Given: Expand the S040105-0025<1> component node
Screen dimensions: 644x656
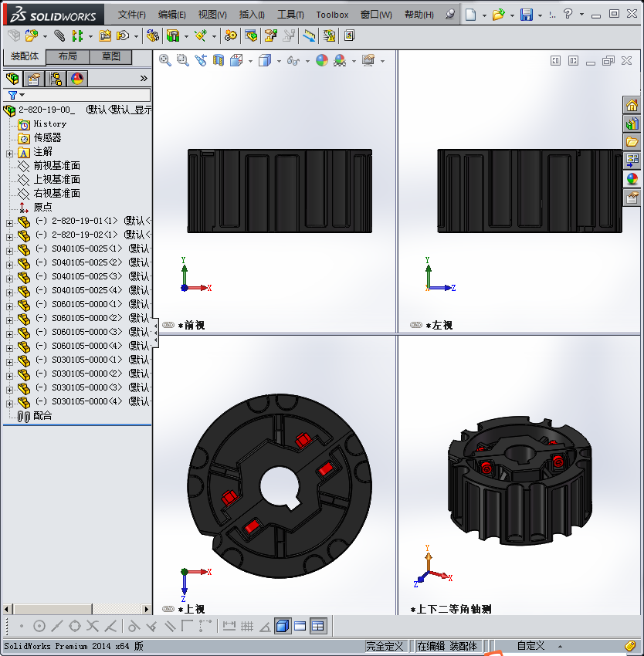Looking at the screenshot, I should click(9, 251).
